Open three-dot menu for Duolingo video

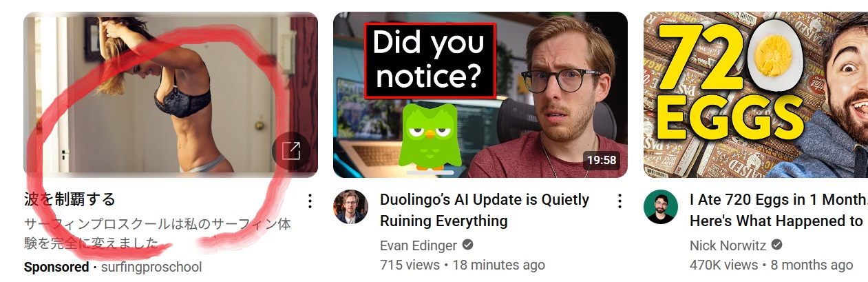[x=620, y=201]
